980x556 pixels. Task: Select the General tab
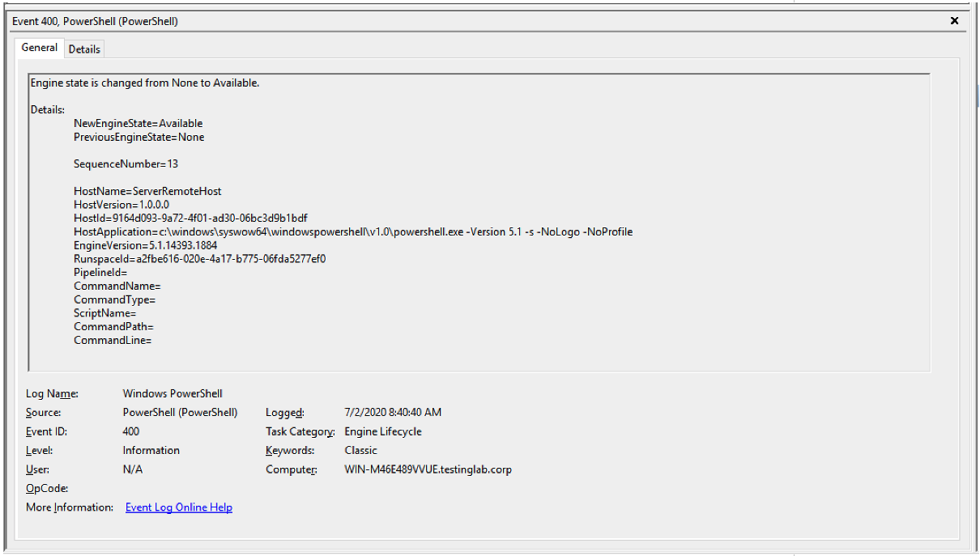(40, 48)
